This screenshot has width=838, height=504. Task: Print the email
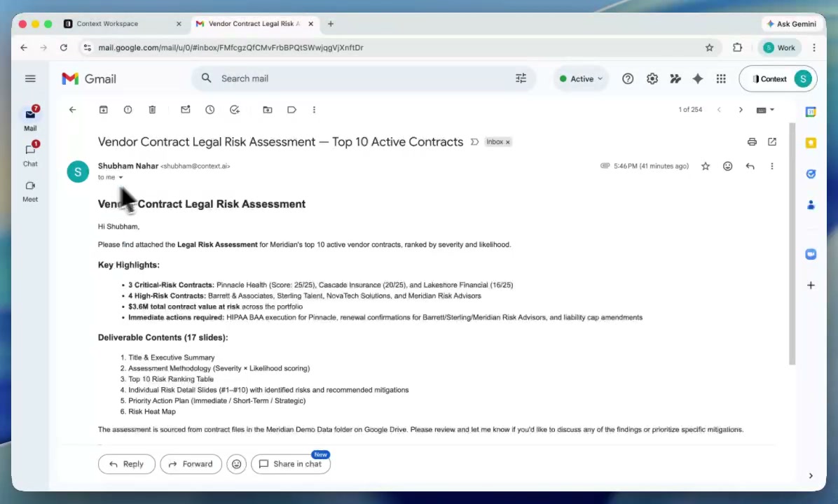pos(752,142)
